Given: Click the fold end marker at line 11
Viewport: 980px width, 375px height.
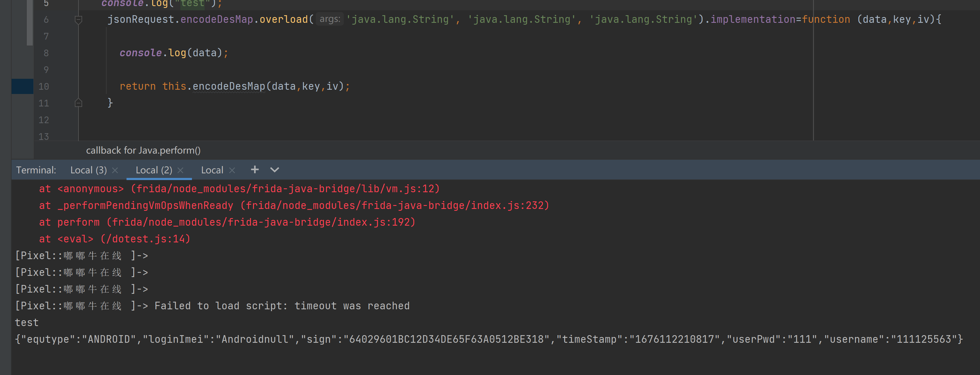Looking at the screenshot, I should (x=78, y=103).
